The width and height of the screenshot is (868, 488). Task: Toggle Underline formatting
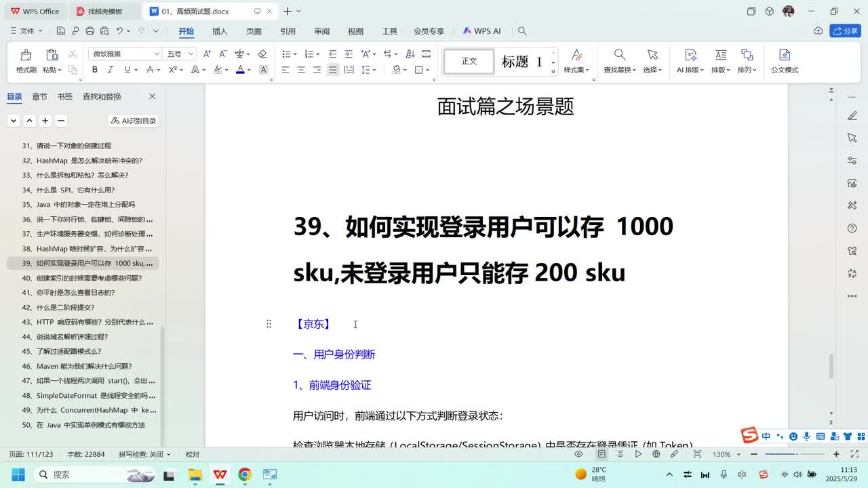click(x=127, y=70)
